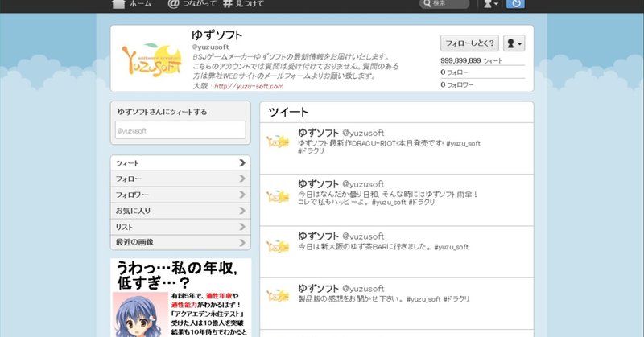Image resolution: width=644 pixels, height=337 pixels.
Task: Go to Home (ホーム) in top bar
Action: click(132, 4)
